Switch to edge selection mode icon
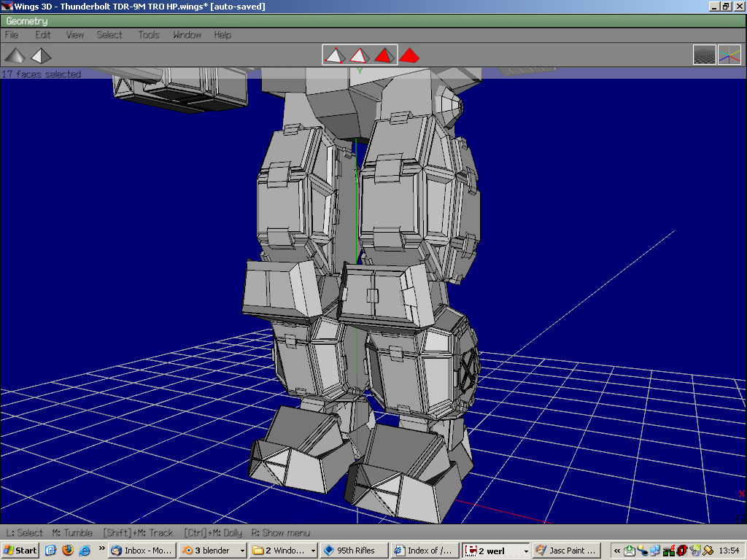 click(359, 55)
